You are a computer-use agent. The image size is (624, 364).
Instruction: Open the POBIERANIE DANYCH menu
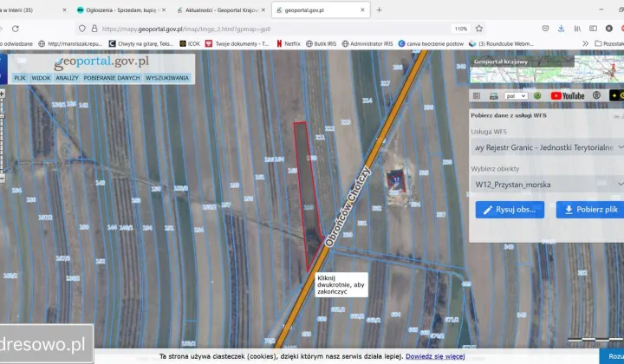tap(112, 78)
